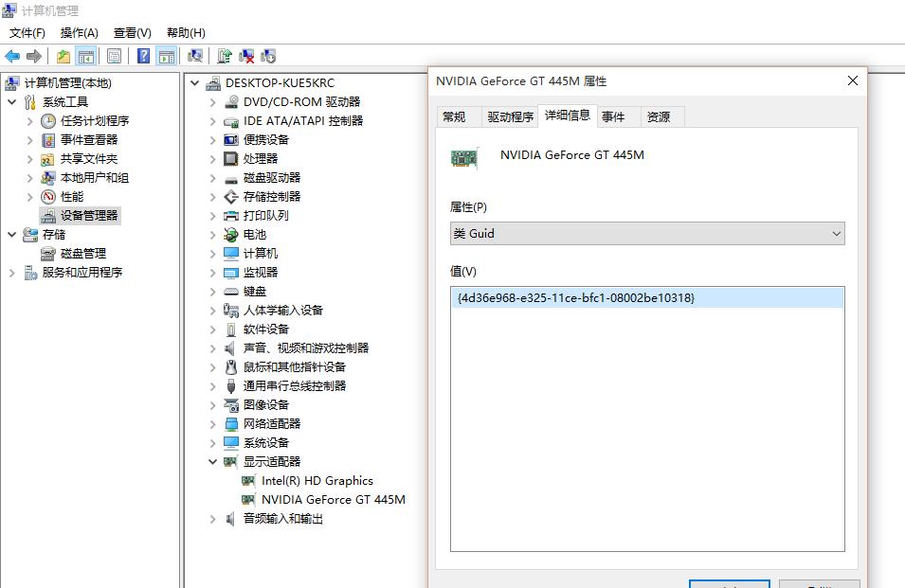Open the 操作(A) menu
This screenshot has height=588, width=905.
tap(79, 33)
